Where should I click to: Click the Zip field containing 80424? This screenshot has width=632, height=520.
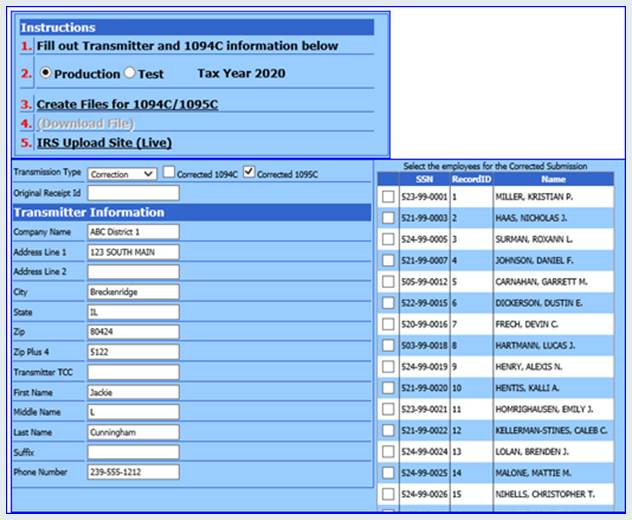133,332
